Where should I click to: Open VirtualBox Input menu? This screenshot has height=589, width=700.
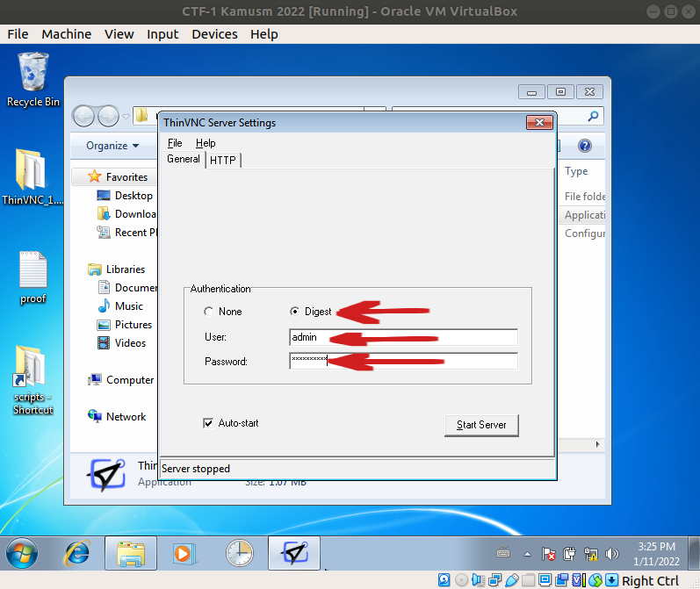pos(162,34)
